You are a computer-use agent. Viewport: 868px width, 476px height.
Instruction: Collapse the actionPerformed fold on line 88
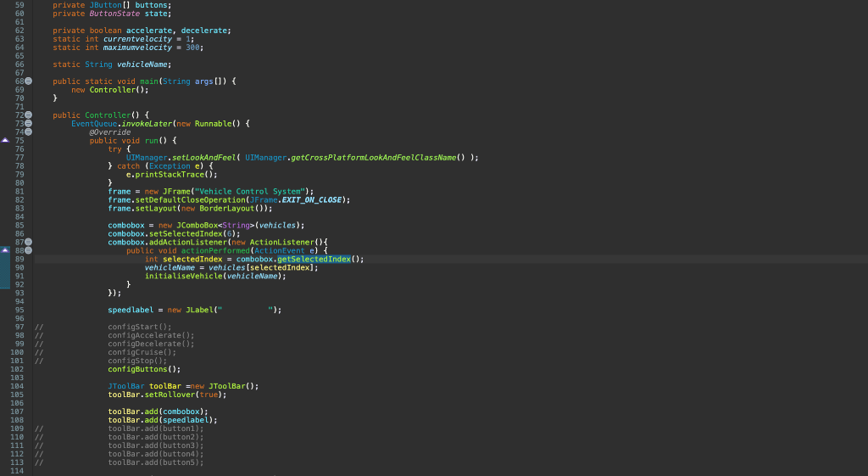[28, 250]
